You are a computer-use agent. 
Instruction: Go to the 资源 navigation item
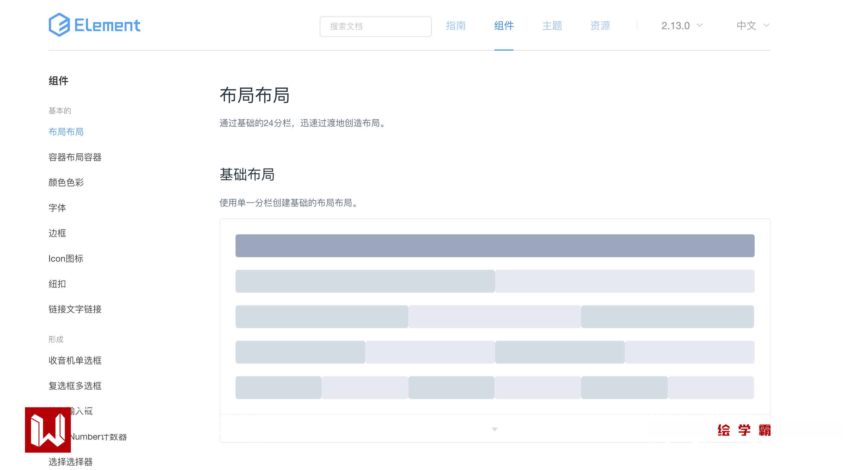pyautogui.click(x=600, y=26)
